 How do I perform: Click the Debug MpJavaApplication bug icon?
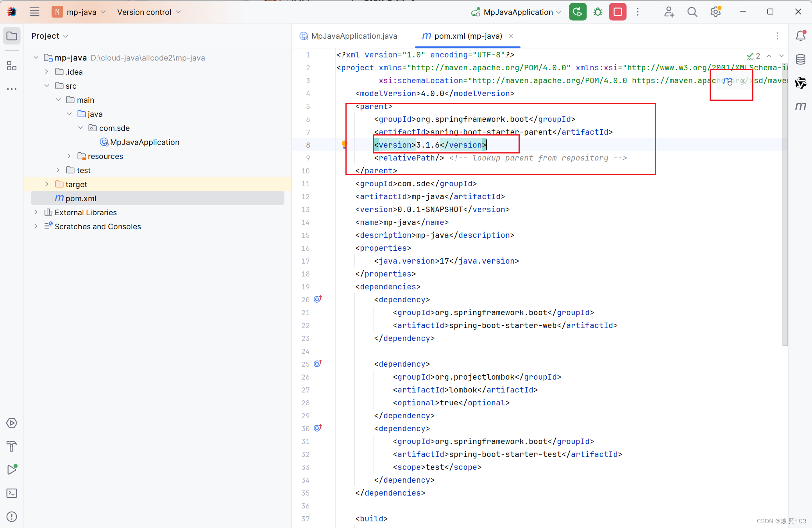[x=597, y=12]
